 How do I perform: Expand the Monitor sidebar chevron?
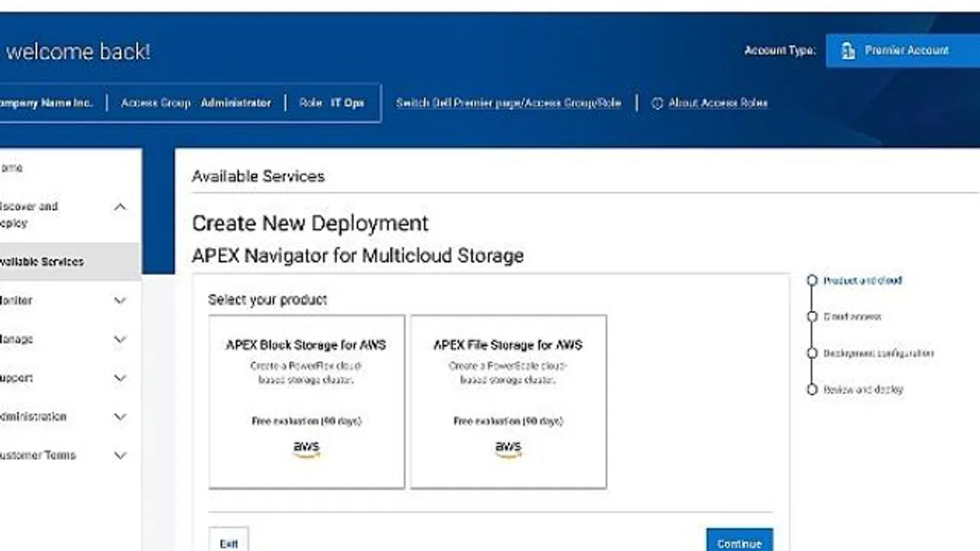point(120,300)
